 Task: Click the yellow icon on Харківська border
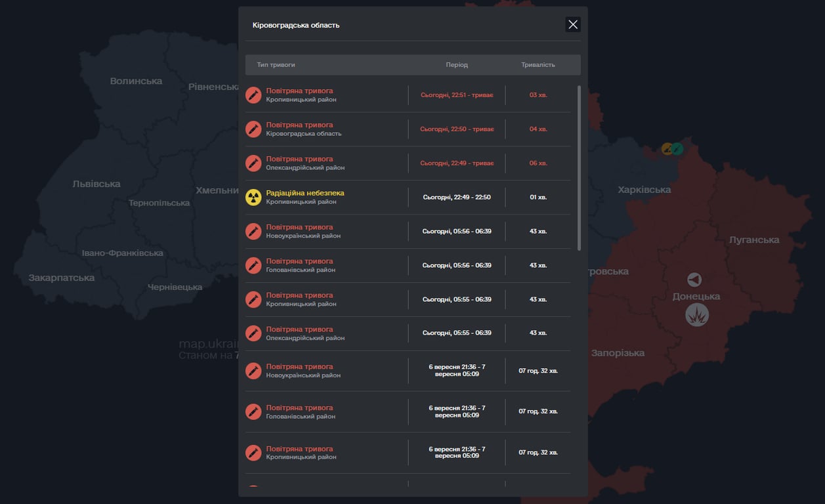(x=667, y=149)
